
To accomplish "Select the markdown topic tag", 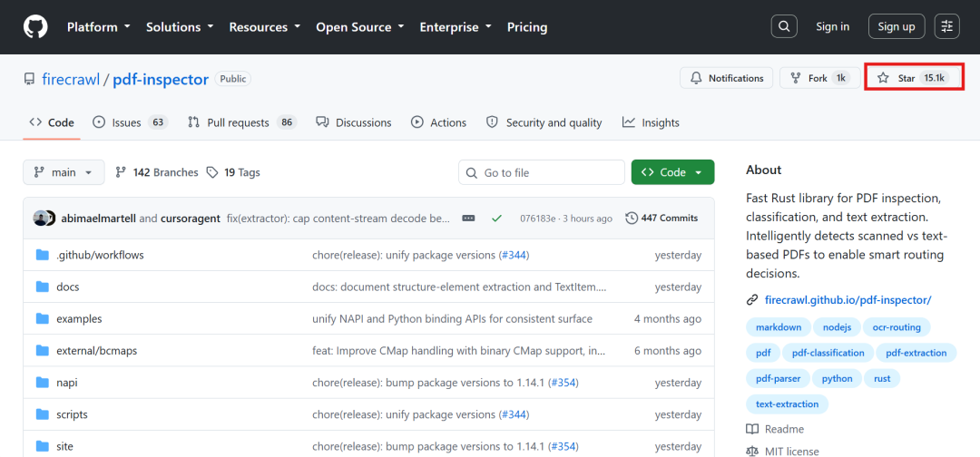I will pos(779,326).
